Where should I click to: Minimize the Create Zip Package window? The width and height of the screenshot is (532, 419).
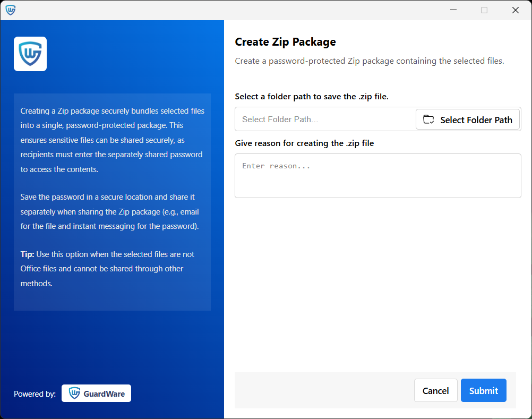pos(453,10)
